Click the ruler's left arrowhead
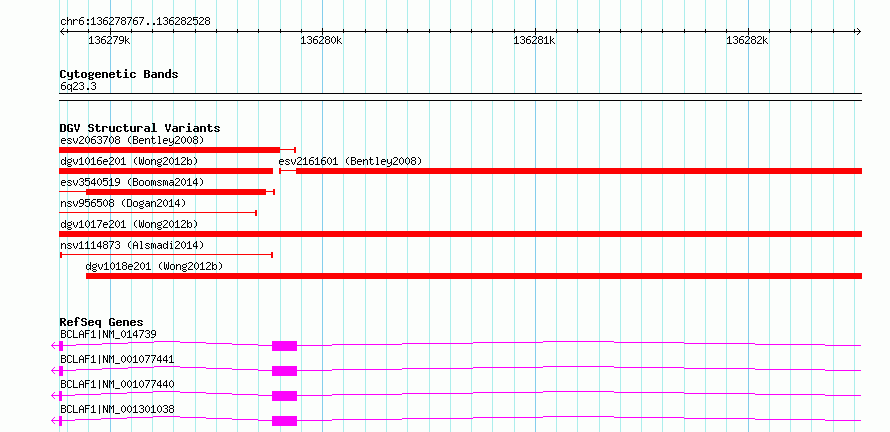The height and width of the screenshot is (432, 890). 62,32
